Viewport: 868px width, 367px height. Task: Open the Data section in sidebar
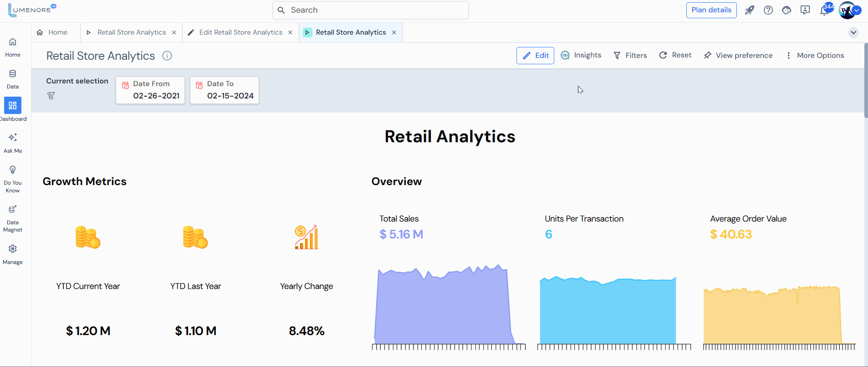click(13, 74)
